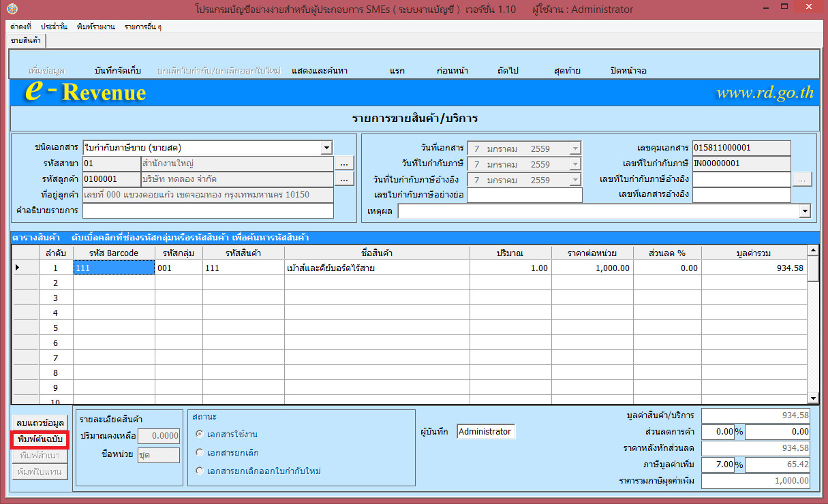828x504 pixels.
Task: Click customer lookup button beside บริษัท ทดลอง จำกัด
Action: pos(344,179)
